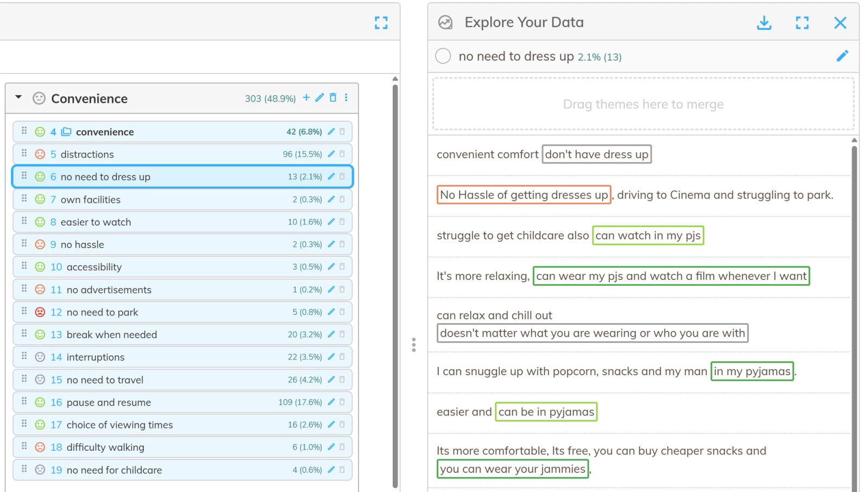868x492 pixels.
Task: Collapse the Convenience category
Action: coord(18,97)
